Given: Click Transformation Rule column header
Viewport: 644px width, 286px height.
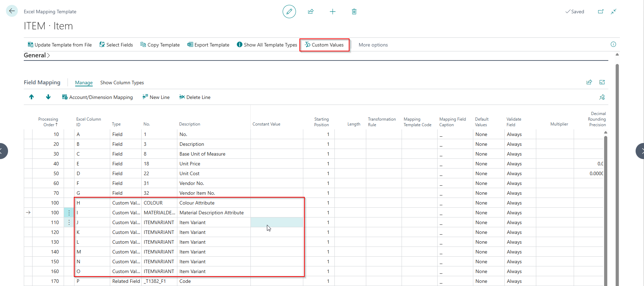Looking at the screenshot, I should point(382,122).
